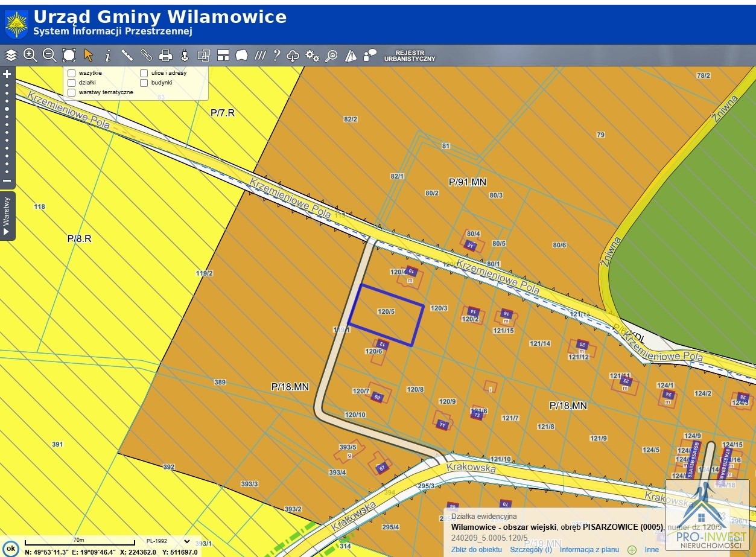Click parcel label 120/3 on the map
756x557 pixels.
(439, 308)
